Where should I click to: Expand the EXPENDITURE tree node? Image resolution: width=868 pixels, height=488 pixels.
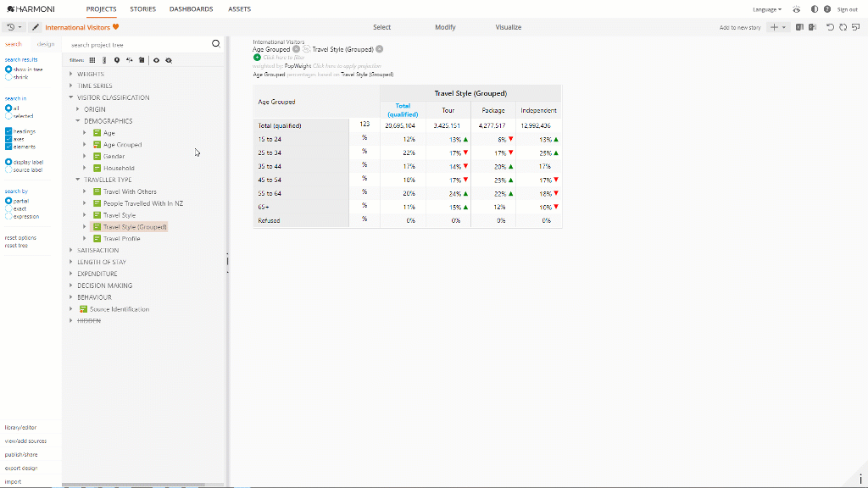(x=71, y=274)
